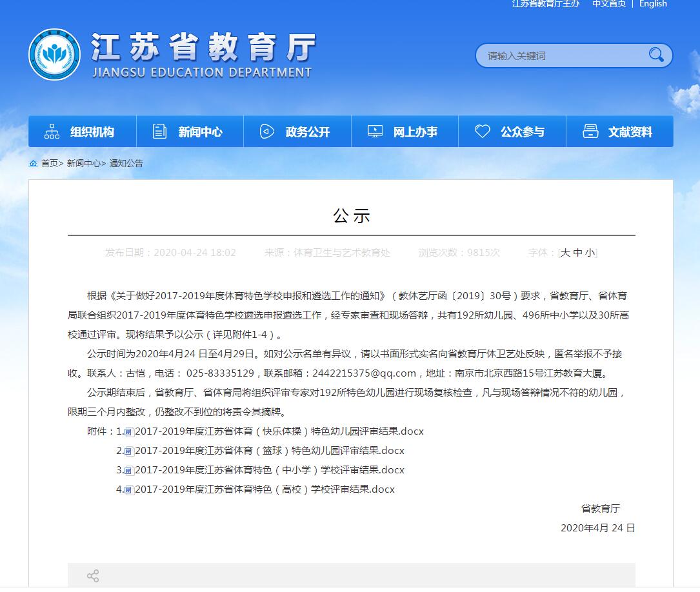Click the email 2442215375@qq.com text
Viewport: 700px width, 592px height.
[365, 373]
